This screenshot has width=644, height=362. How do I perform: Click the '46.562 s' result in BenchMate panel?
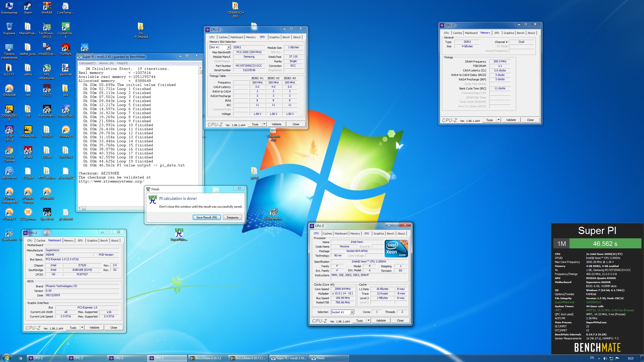[x=605, y=244]
